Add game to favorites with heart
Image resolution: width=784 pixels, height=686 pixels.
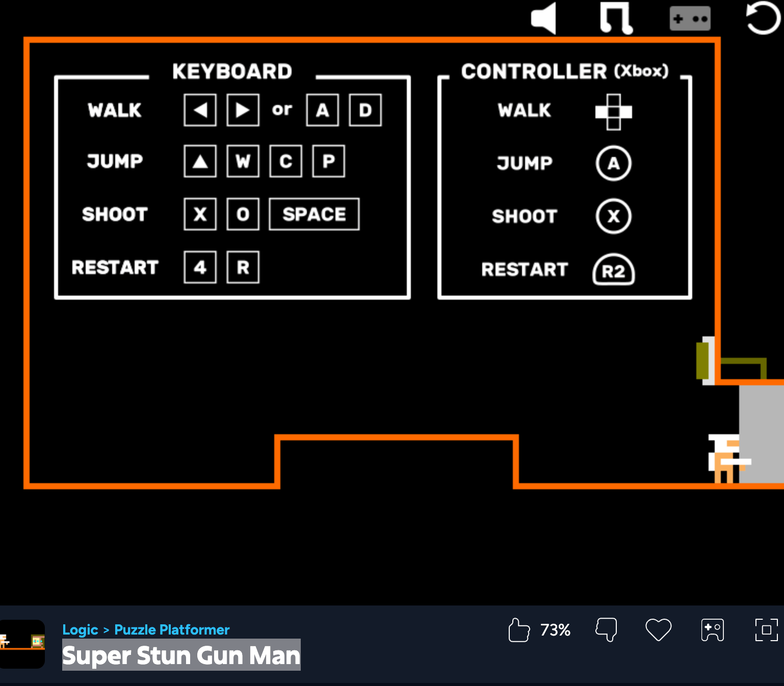[x=658, y=630]
